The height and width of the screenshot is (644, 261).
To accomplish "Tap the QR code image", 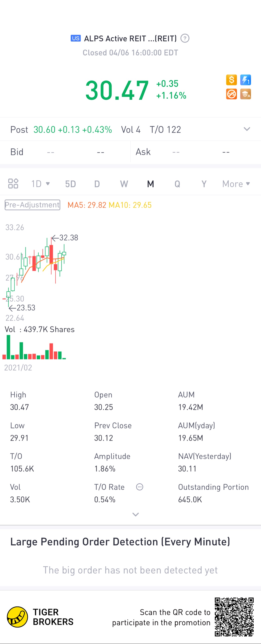I will pyautogui.click(x=234, y=617).
